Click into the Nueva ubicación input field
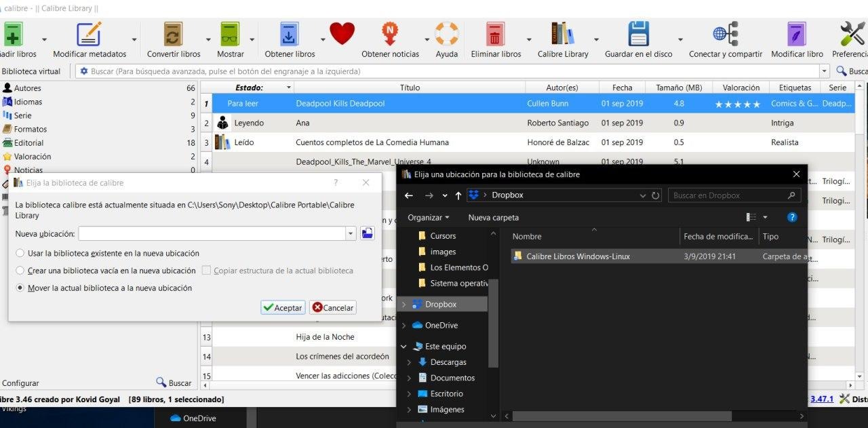The width and height of the screenshot is (868, 428). pos(212,233)
